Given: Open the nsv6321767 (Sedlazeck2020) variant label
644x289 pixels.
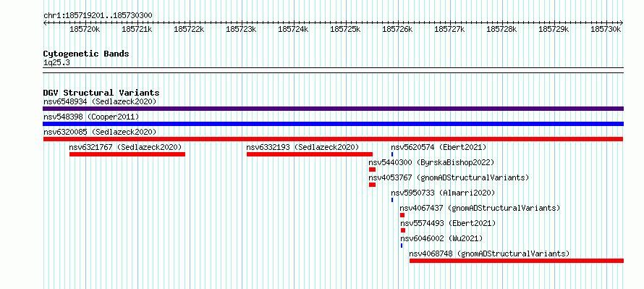Looking at the screenshot, I should [x=125, y=147].
